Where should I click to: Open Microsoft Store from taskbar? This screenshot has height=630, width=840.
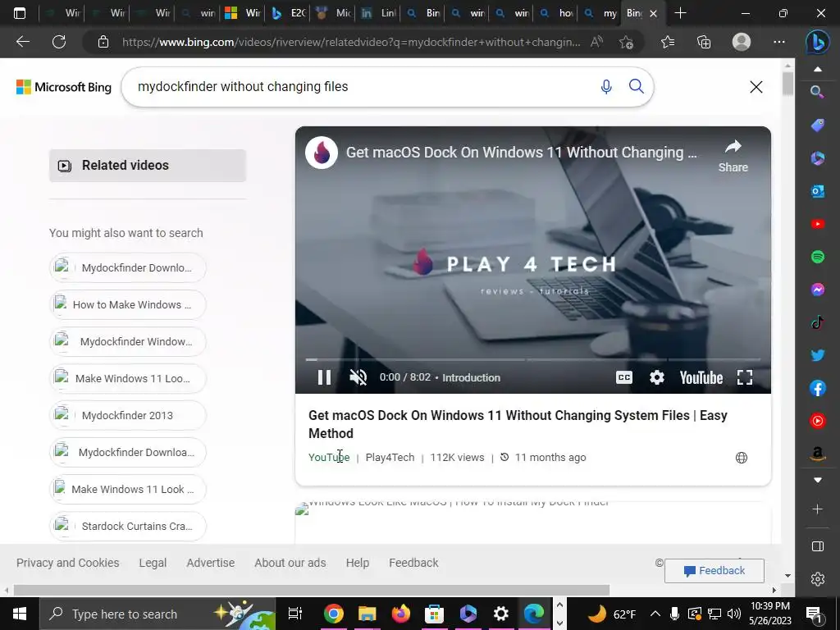(434, 614)
